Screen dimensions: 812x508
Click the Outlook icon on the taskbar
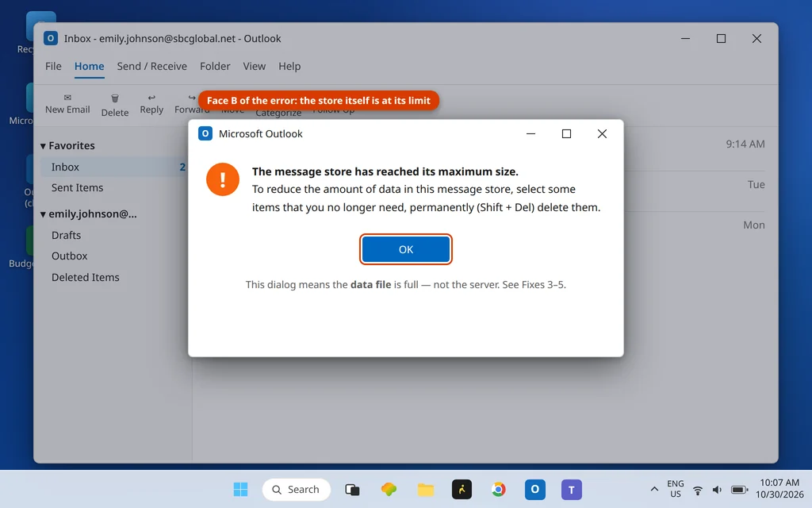pos(535,489)
